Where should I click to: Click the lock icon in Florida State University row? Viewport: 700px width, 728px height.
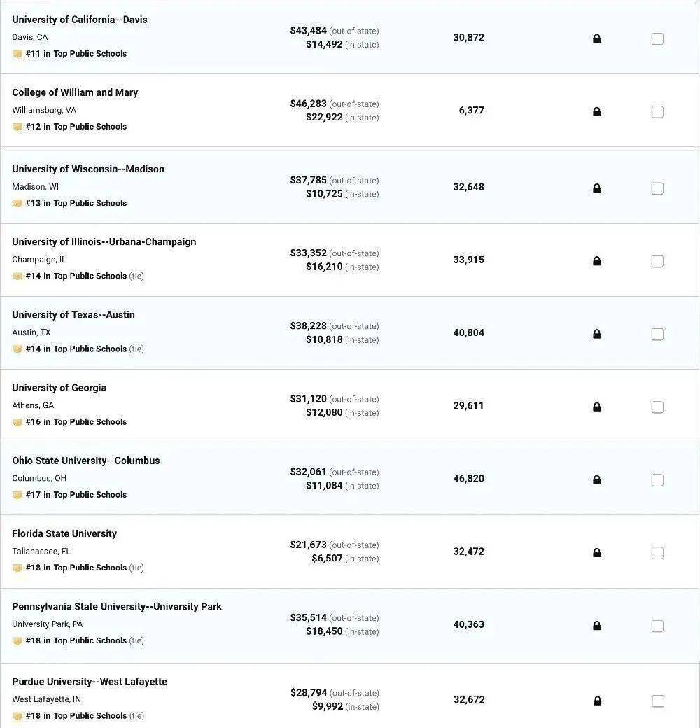click(596, 553)
